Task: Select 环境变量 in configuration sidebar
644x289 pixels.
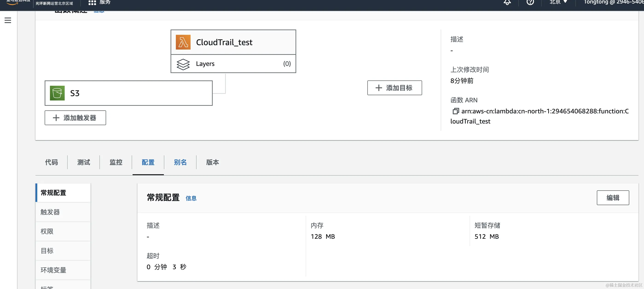Action: pos(53,270)
